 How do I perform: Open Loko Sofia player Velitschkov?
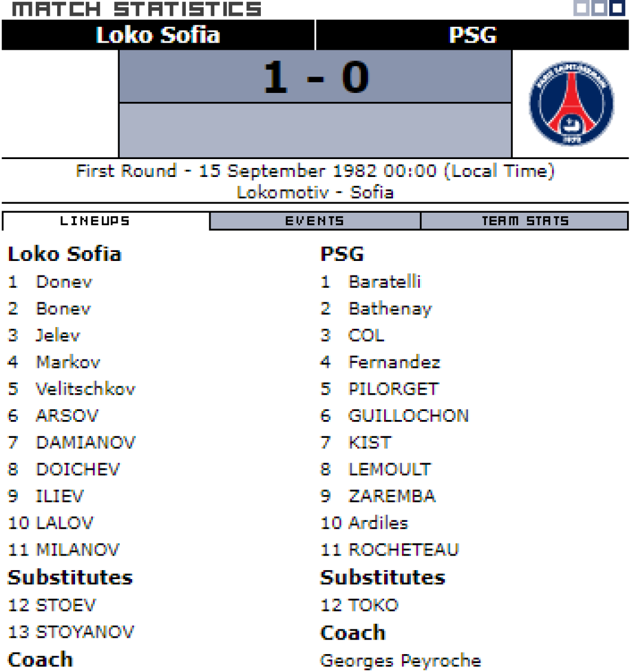[85, 389]
